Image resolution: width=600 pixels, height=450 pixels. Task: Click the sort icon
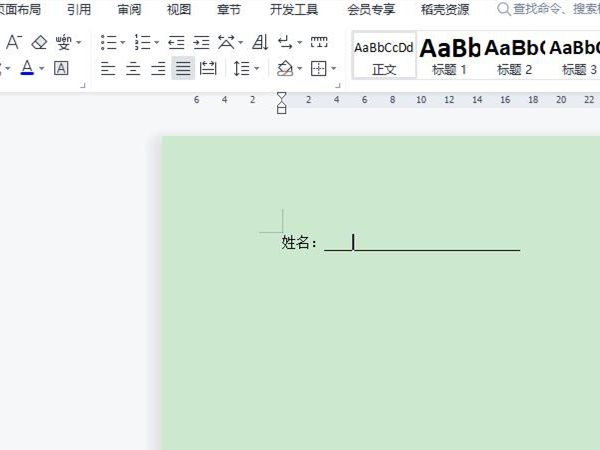click(260, 42)
